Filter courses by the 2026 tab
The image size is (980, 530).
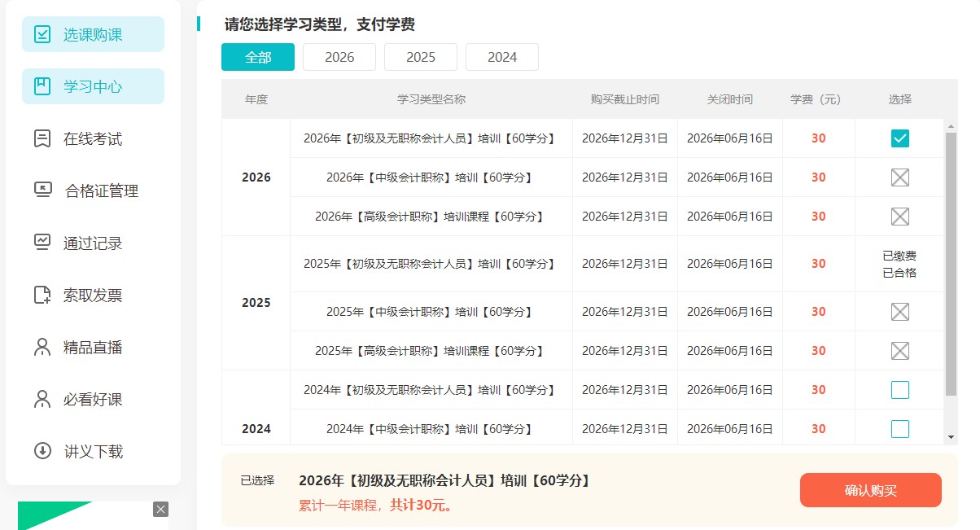tap(339, 57)
